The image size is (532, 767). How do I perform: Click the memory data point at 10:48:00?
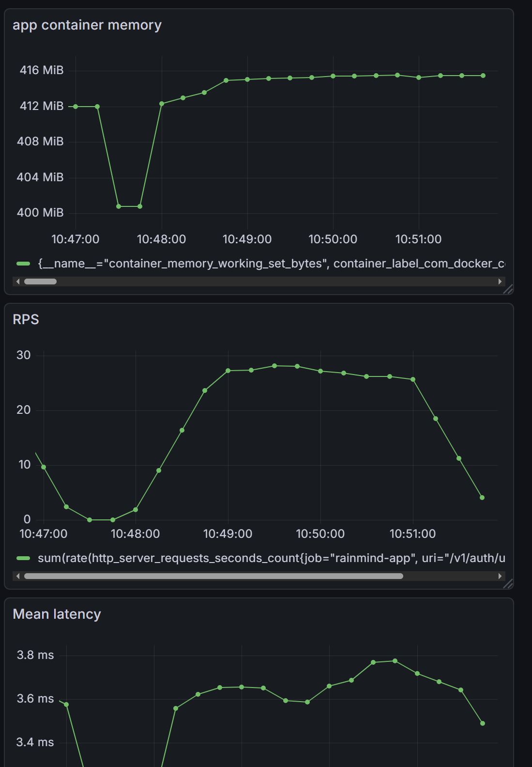pos(162,104)
